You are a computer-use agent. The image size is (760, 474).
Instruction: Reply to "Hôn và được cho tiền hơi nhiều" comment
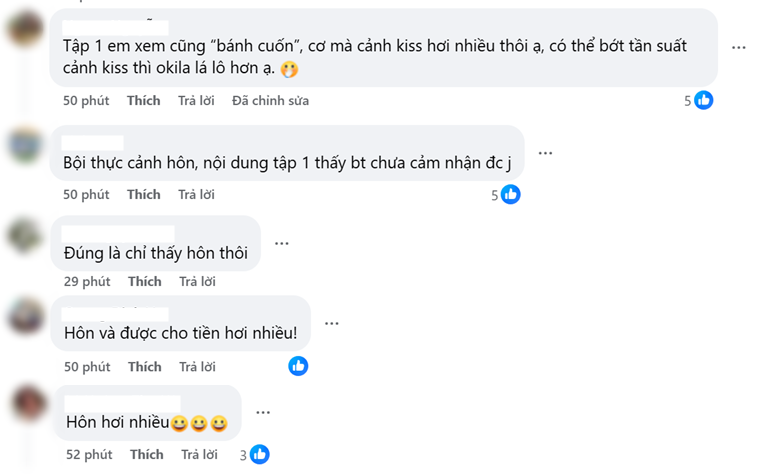click(197, 367)
